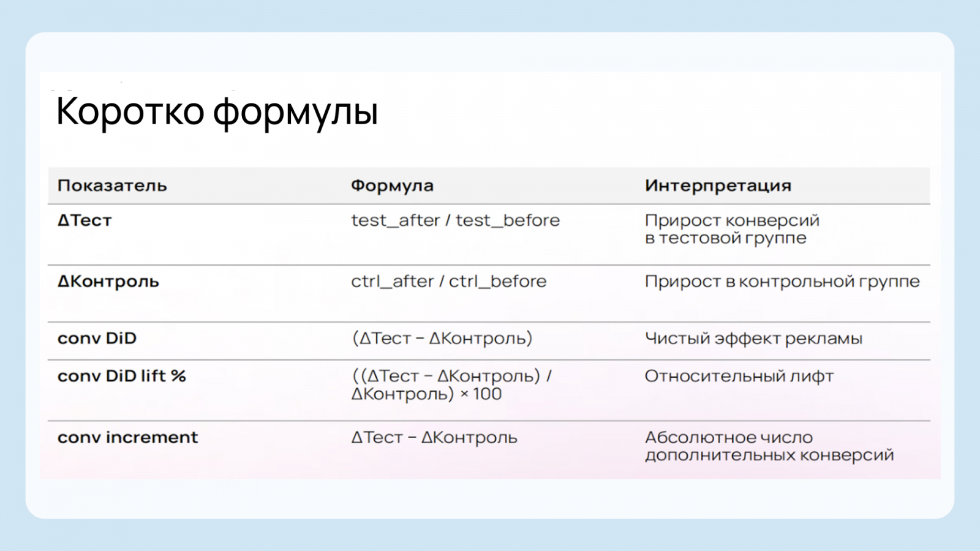Select the 'ΔТест' row label

pos(85,220)
